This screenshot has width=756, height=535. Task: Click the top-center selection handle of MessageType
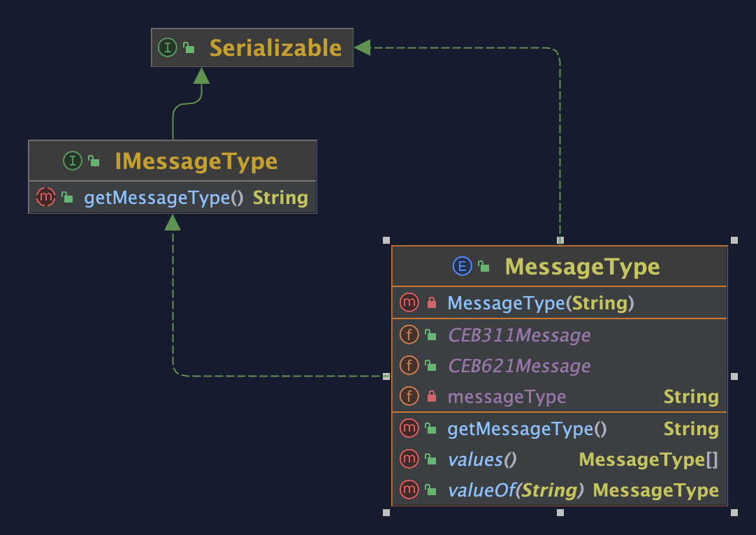coord(560,240)
